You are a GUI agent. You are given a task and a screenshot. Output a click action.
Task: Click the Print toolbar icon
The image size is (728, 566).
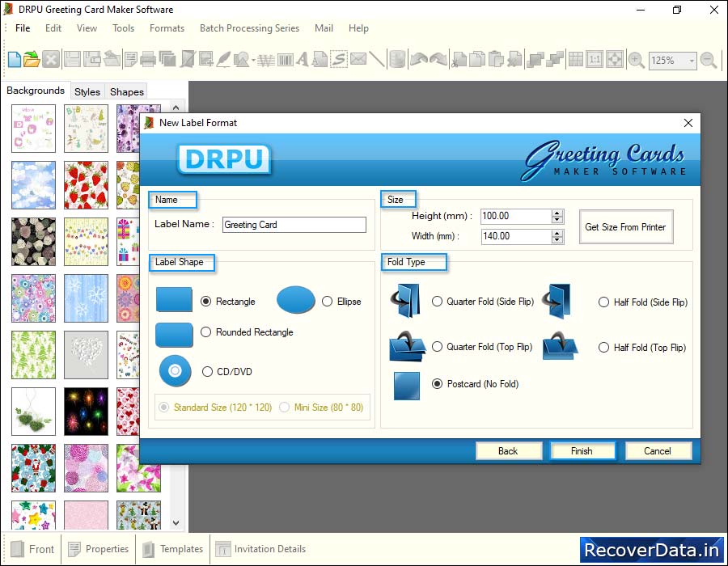click(148, 60)
